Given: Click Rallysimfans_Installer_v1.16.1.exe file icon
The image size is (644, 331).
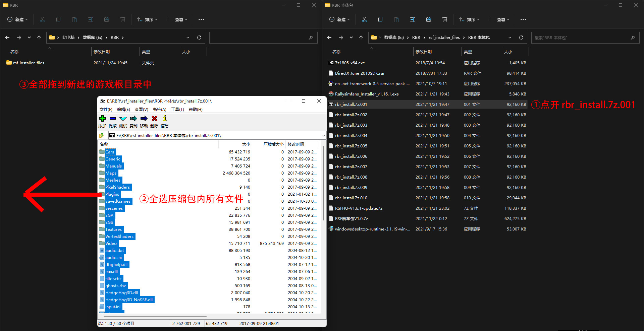Looking at the screenshot, I should pyautogui.click(x=331, y=94).
